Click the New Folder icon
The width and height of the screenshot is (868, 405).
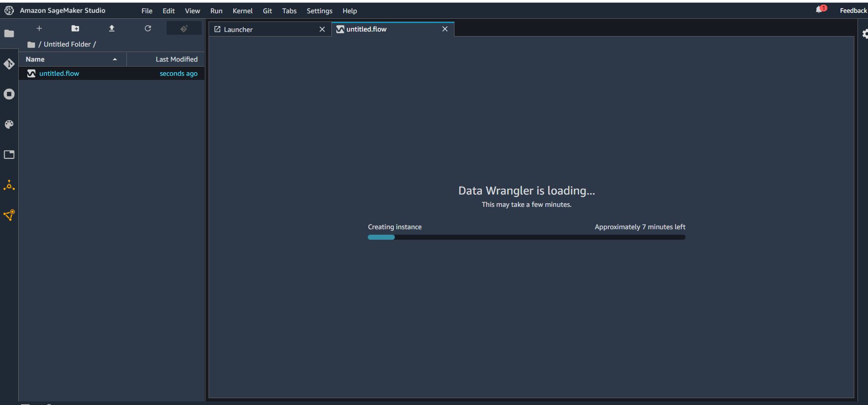tap(75, 28)
